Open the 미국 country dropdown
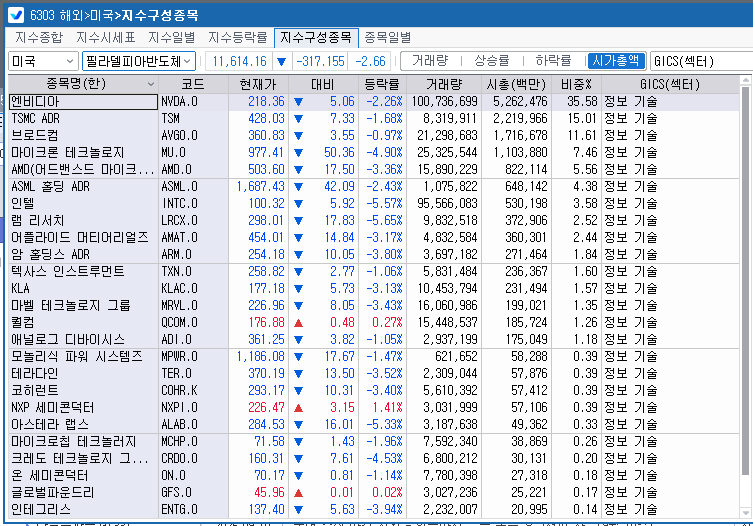This screenshot has width=753, height=526. pyautogui.click(x=43, y=61)
